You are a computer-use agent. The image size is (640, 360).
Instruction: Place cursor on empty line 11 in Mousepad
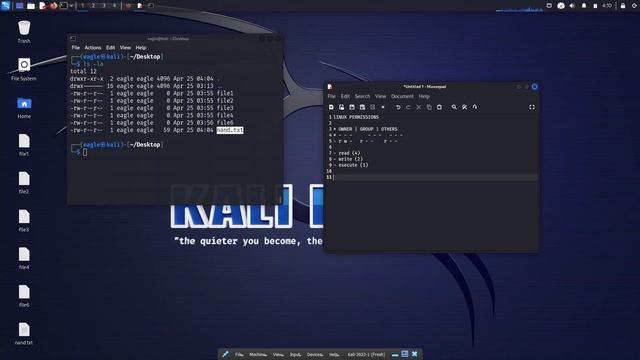pos(435,177)
